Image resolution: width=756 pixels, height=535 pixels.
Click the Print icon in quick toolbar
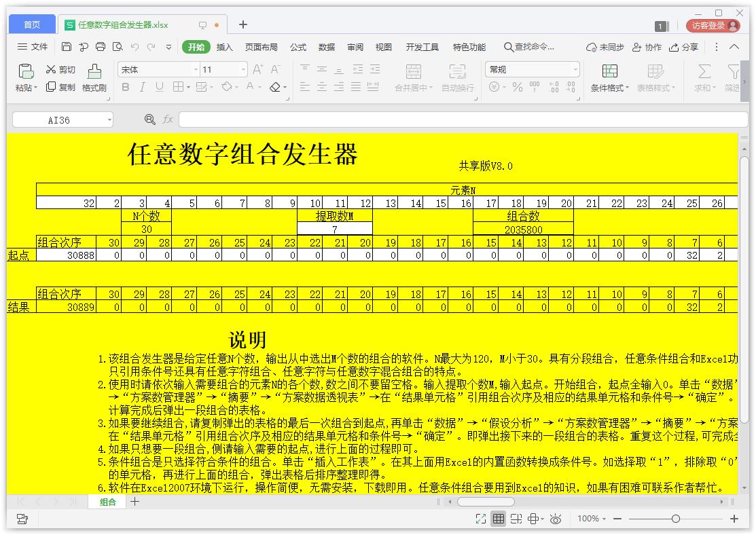click(x=101, y=47)
